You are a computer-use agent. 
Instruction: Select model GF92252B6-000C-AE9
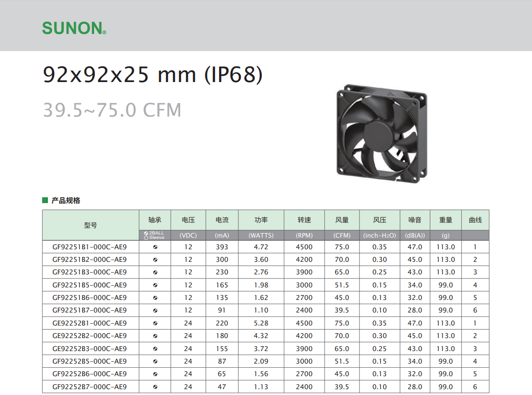point(90,374)
